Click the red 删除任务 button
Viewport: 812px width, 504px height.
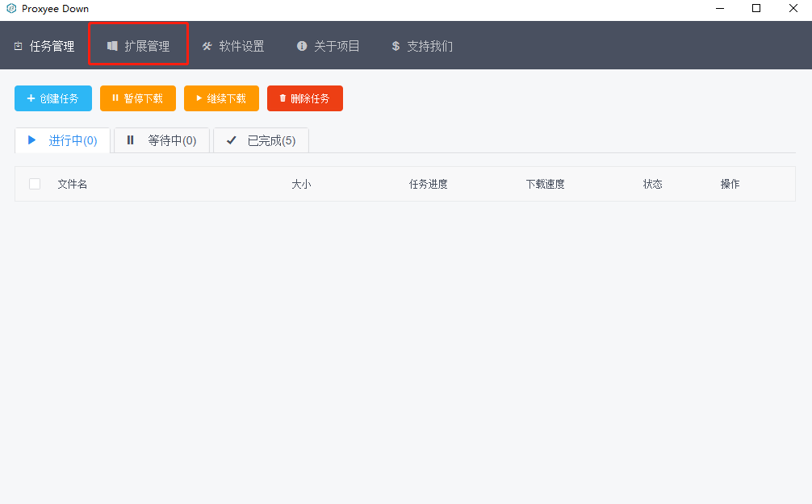(x=305, y=98)
